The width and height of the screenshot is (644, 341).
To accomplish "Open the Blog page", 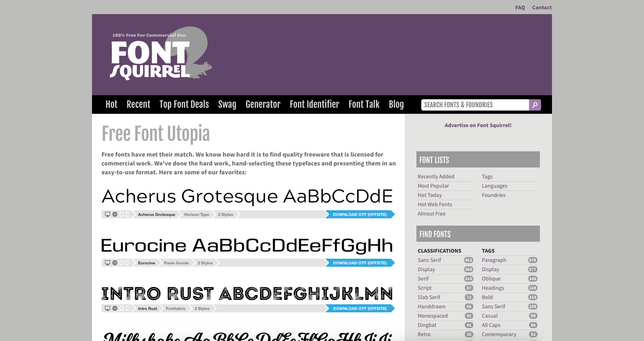I will coord(396,105).
